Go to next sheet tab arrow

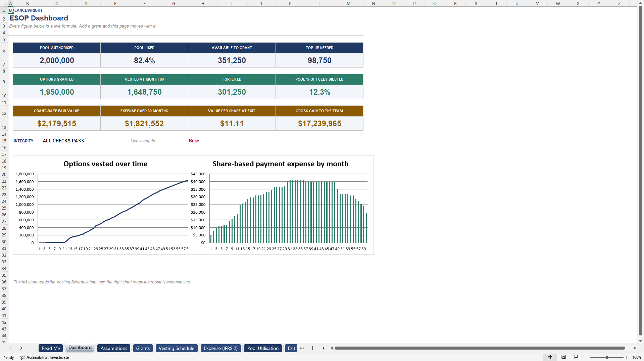21,348
